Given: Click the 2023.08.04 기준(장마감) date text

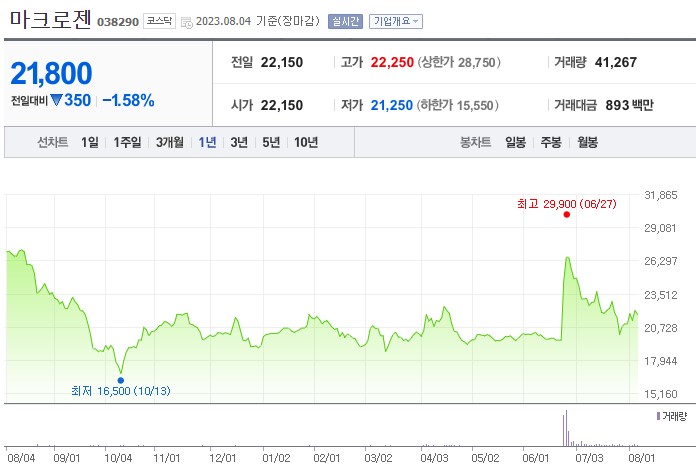Looking at the screenshot, I should 258,21.
